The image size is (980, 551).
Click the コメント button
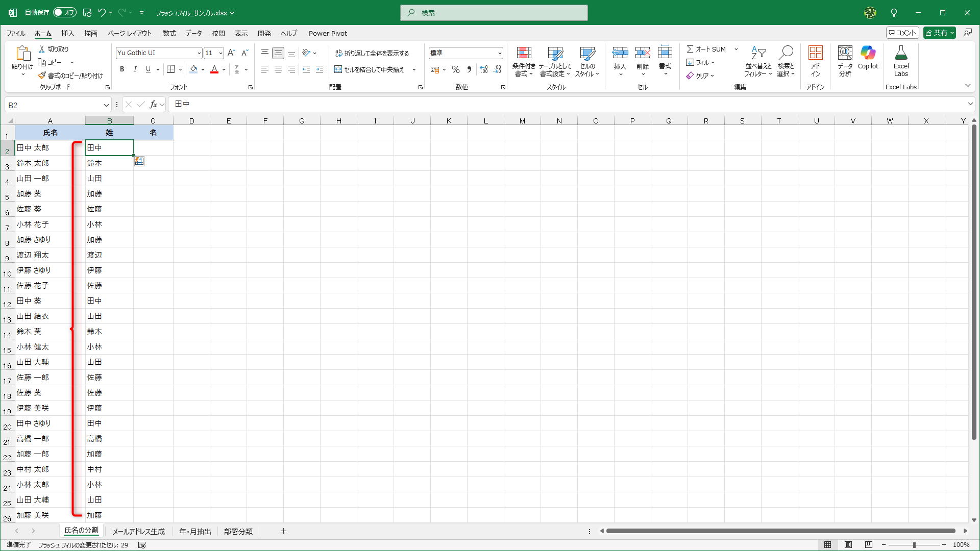[902, 33]
